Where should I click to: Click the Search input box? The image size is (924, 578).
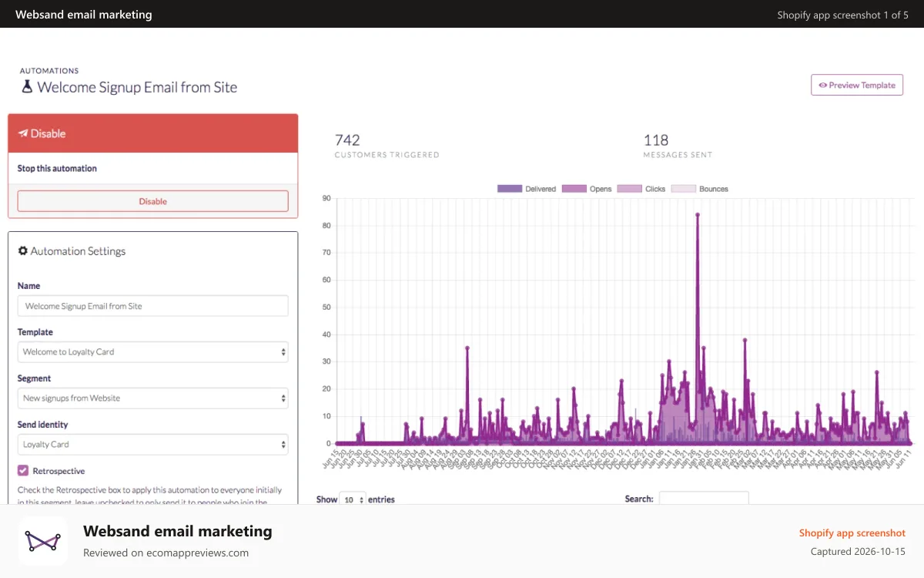point(704,499)
